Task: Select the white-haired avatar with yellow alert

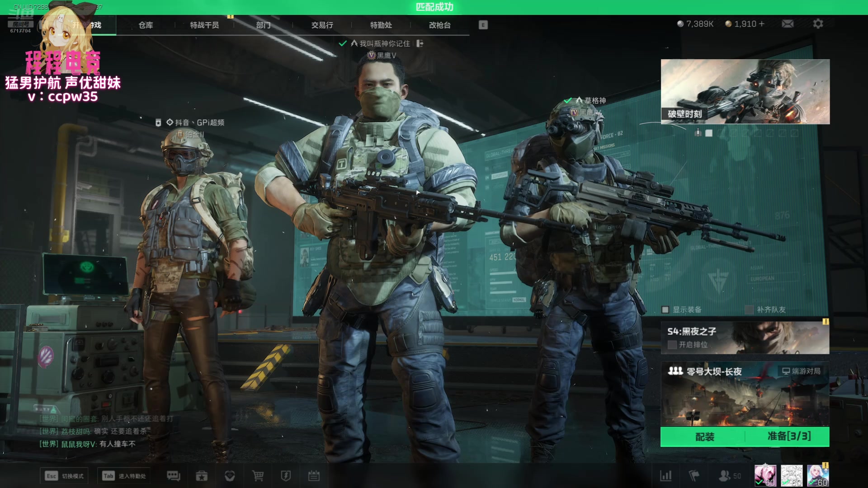Action: [x=818, y=476]
